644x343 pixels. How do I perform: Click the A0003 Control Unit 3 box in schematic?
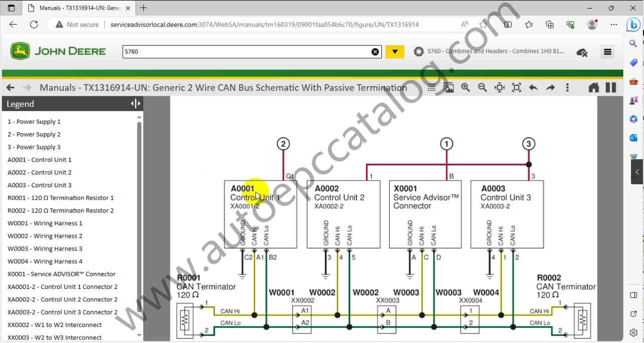pyautogui.click(x=507, y=214)
